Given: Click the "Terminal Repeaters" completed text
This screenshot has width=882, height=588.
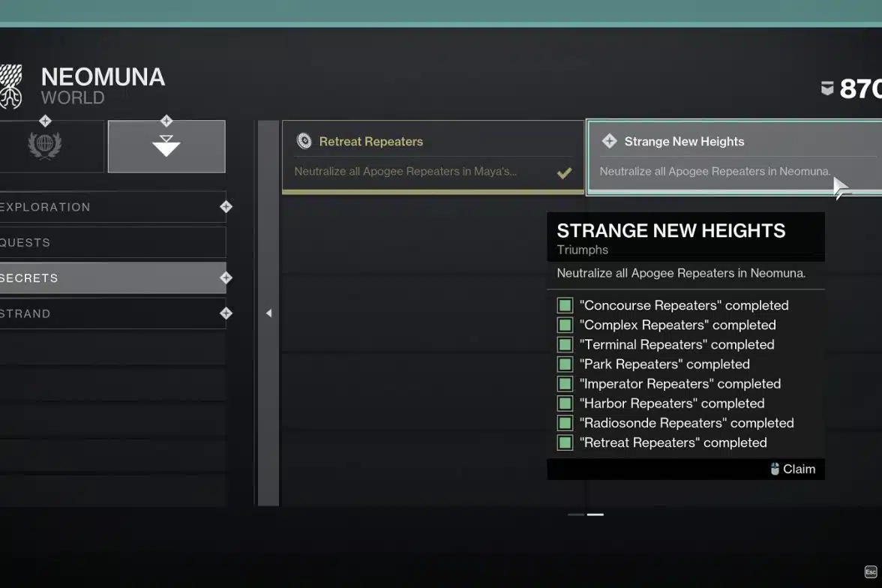Looking at the screenshot, I should [676, 345].
